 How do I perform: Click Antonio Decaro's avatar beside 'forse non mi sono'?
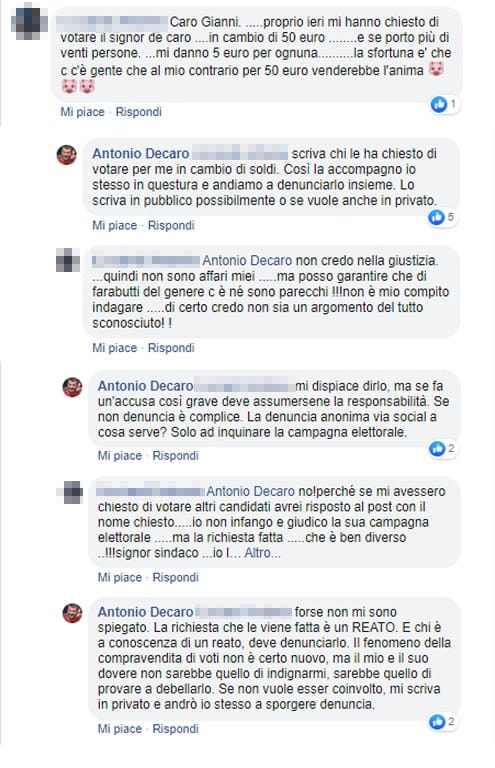[72, 613]
